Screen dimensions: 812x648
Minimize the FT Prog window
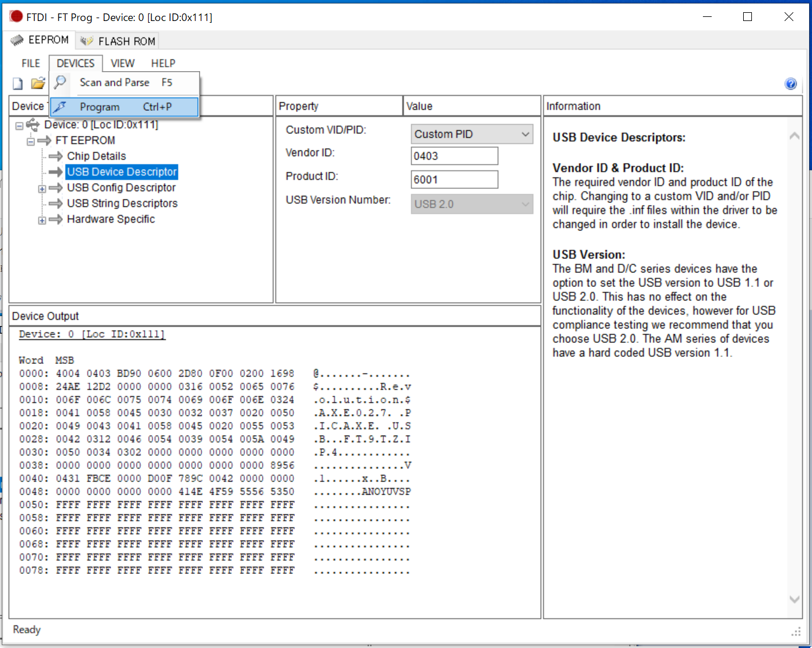click(708, 17)
